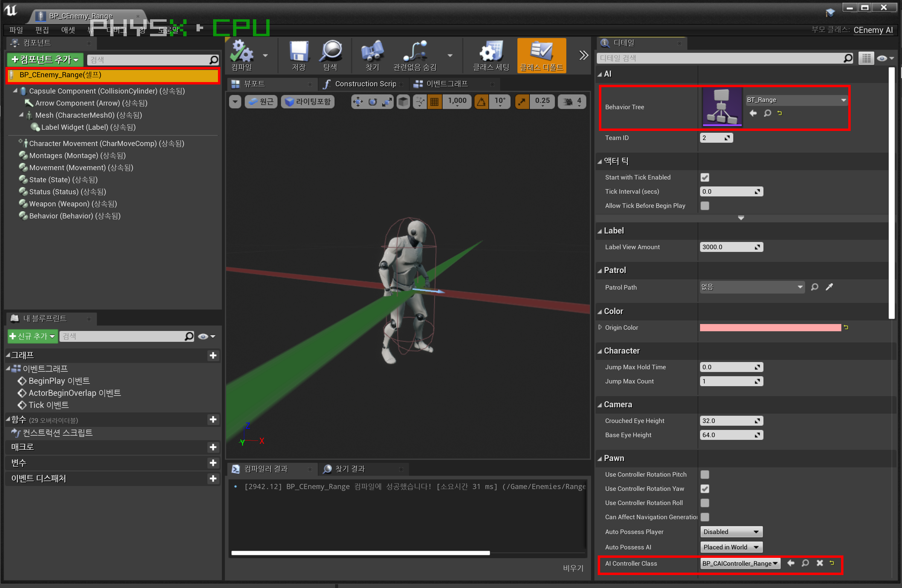Check Allow Tick Before Begin Play
The width and height of the screenshot is (902, 588).
click(x=705, y=206)
